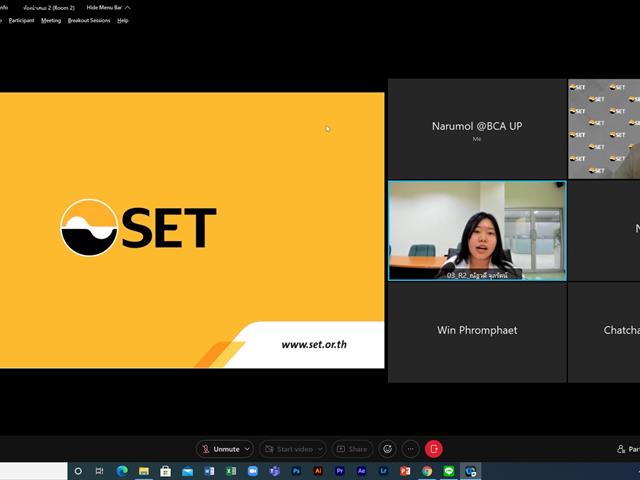
Task: Click the crossed-out microphone icon on Unmute
Action: pyautogui.click(x=206, y=449)
